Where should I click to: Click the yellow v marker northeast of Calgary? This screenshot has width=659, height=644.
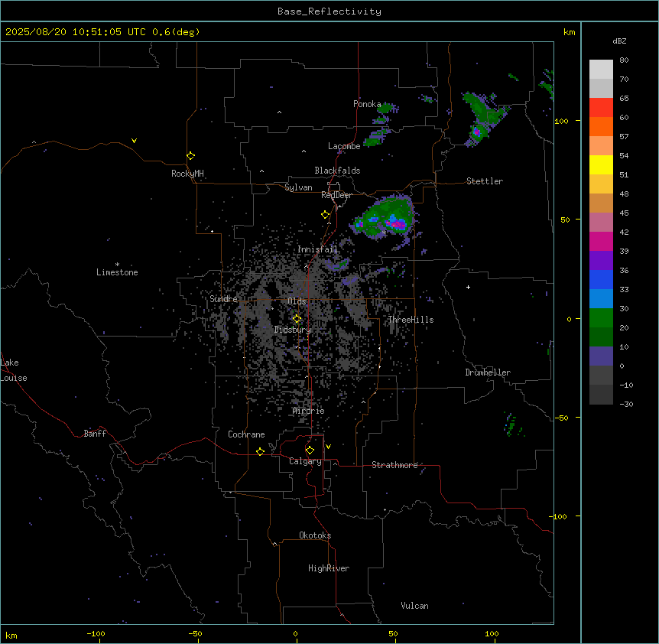[328, 447]
